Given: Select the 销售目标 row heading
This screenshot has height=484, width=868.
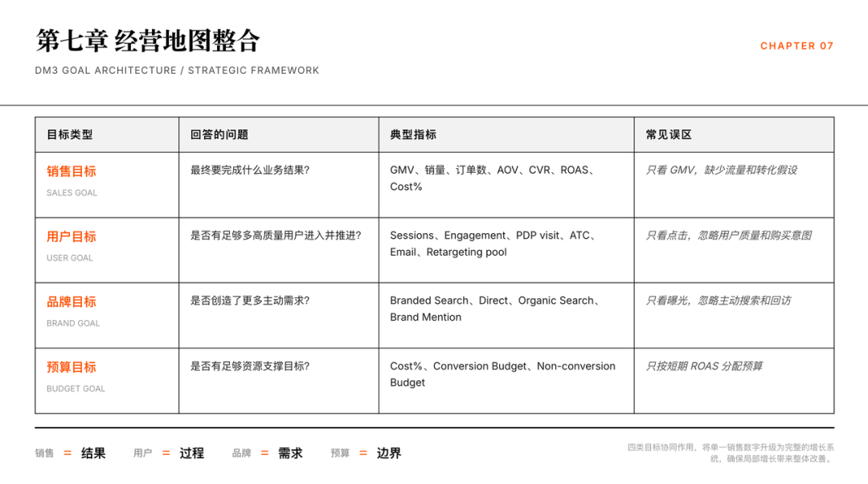Looking at the screenshot, I should 72,171.
